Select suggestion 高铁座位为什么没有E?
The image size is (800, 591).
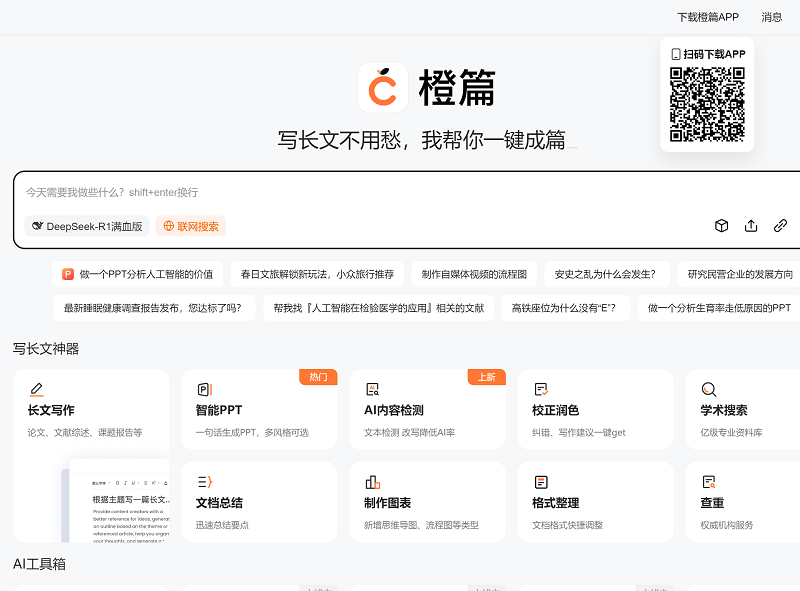point(566,308)
